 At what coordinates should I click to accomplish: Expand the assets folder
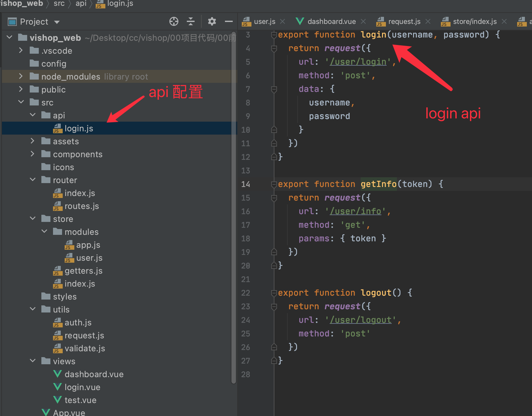coord(33,141)
